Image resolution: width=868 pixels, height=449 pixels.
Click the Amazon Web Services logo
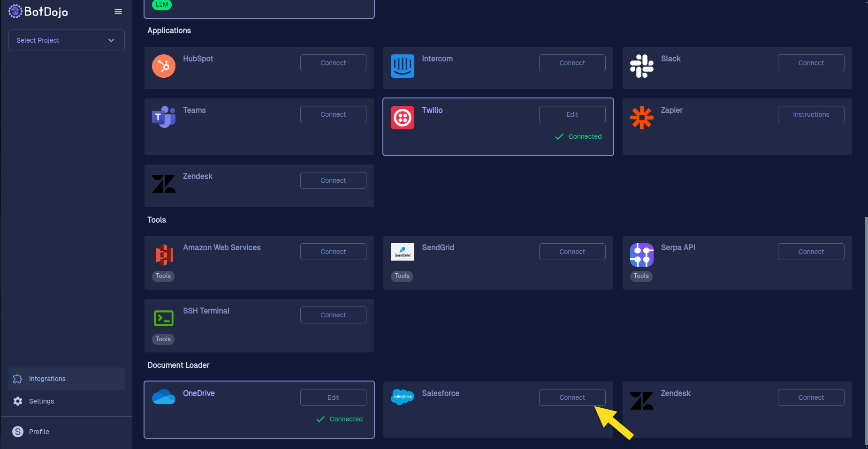point(164,255)
